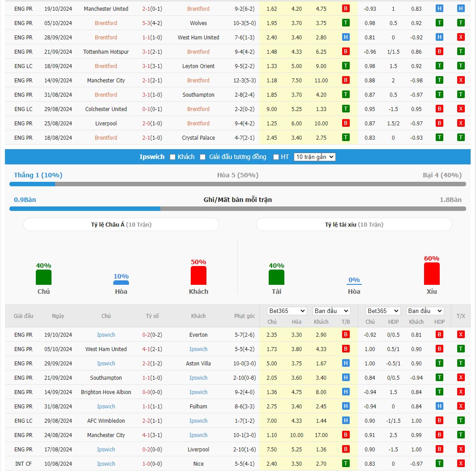This screenshot has height=472, width=476.
Task: Click red X over/under badge in Liverpool 2-0 row
Action: tap(461, 123)
